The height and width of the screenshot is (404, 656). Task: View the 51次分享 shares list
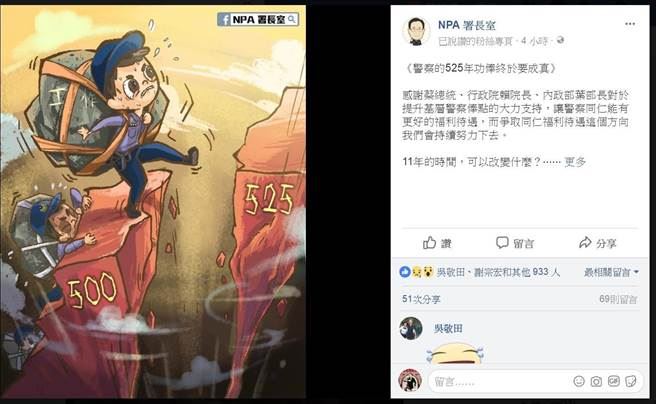pos(421,299)
